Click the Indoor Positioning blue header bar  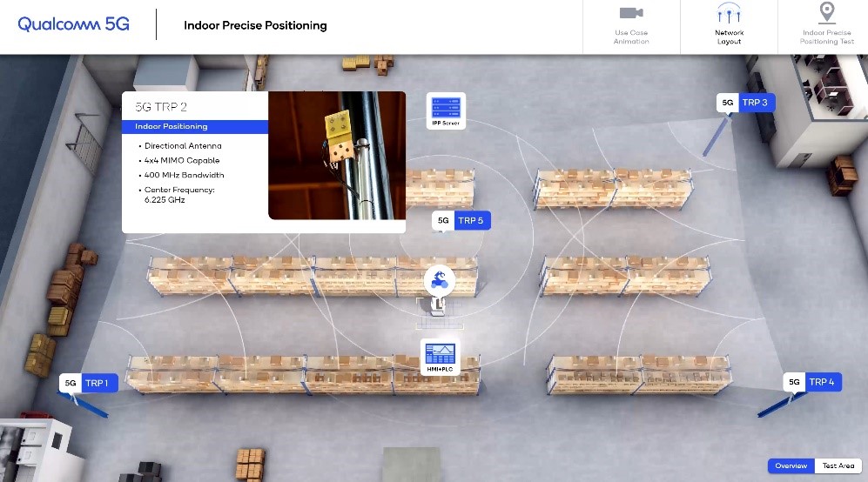[194, 127]
